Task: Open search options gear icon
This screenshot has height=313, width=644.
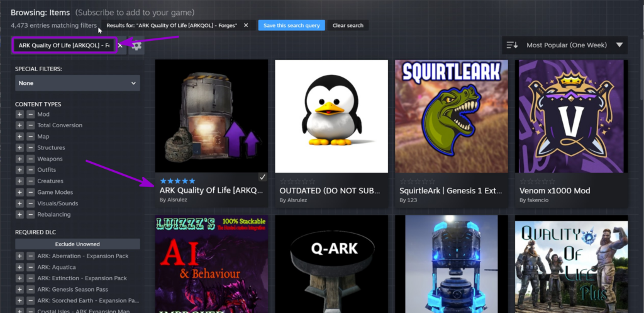Action: [136, 45]
